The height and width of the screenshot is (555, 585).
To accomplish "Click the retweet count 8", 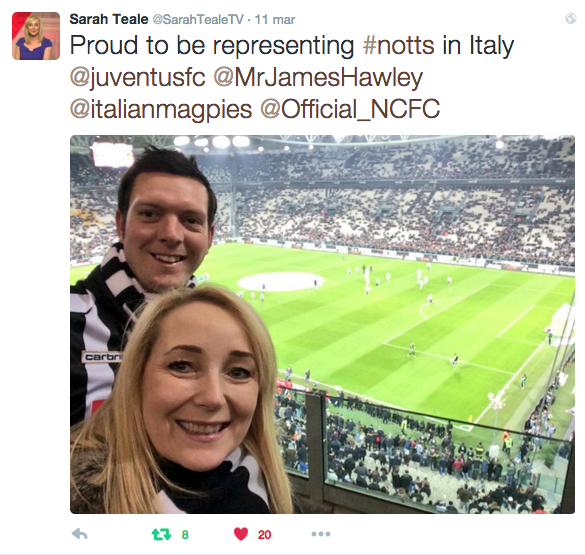I will click(x=185, y=535).
